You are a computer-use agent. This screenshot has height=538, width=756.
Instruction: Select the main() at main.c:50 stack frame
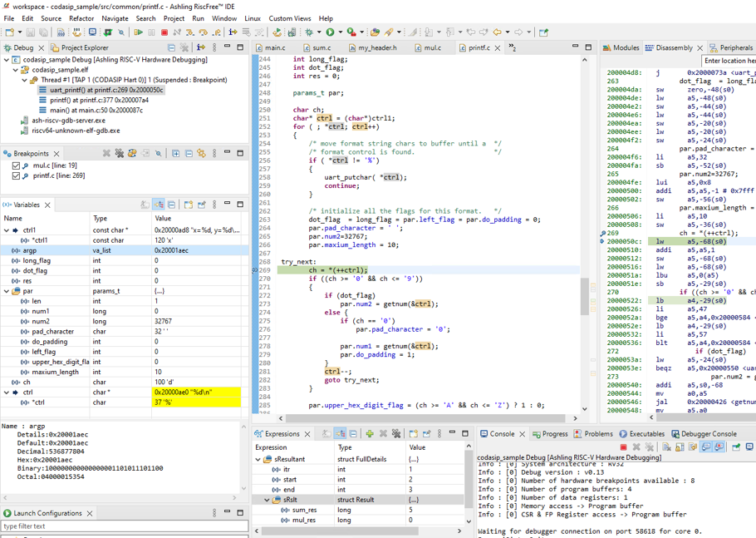pyautogui.click(x=91, y=110)
